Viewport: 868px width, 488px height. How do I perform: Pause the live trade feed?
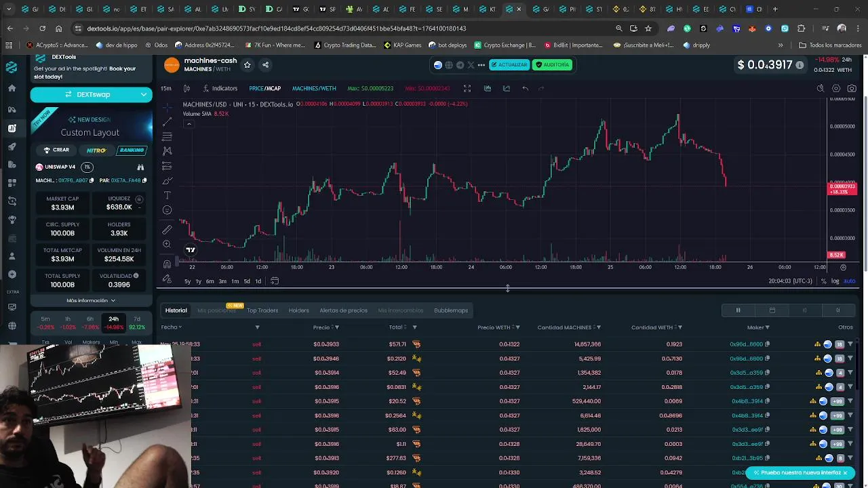(x=738, y=310)
